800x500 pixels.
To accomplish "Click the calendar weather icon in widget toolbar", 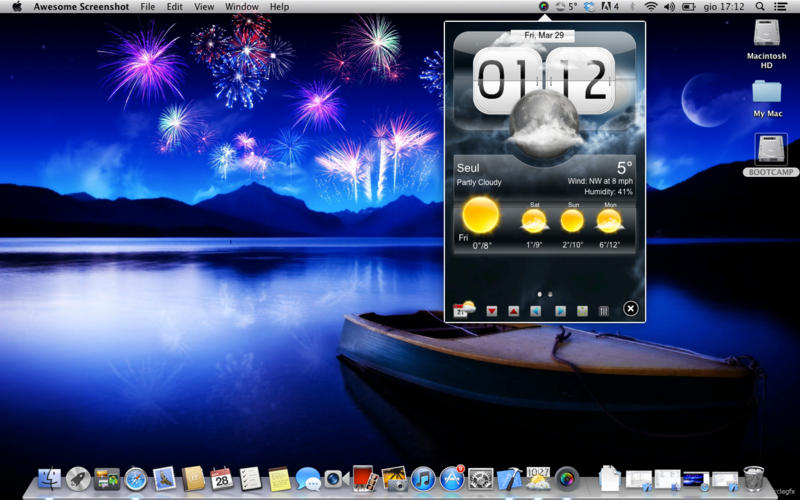I will (x=464, y=310).
